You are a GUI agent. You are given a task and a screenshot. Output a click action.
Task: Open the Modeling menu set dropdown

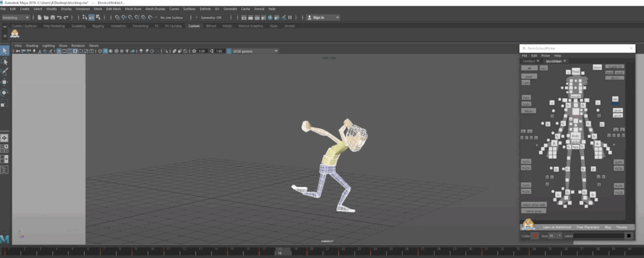16,18
